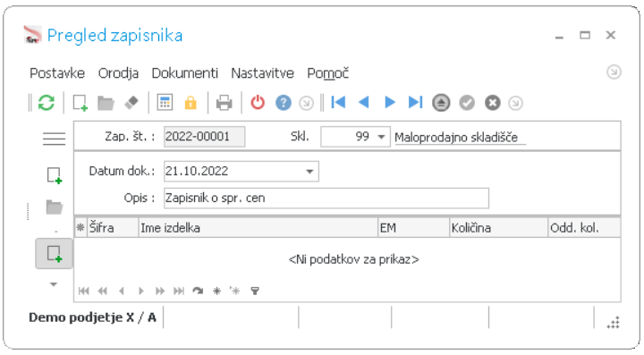Click toolbar overflow arrow after help icon
This screenshot has width=644, height=355.
point(307,103)
